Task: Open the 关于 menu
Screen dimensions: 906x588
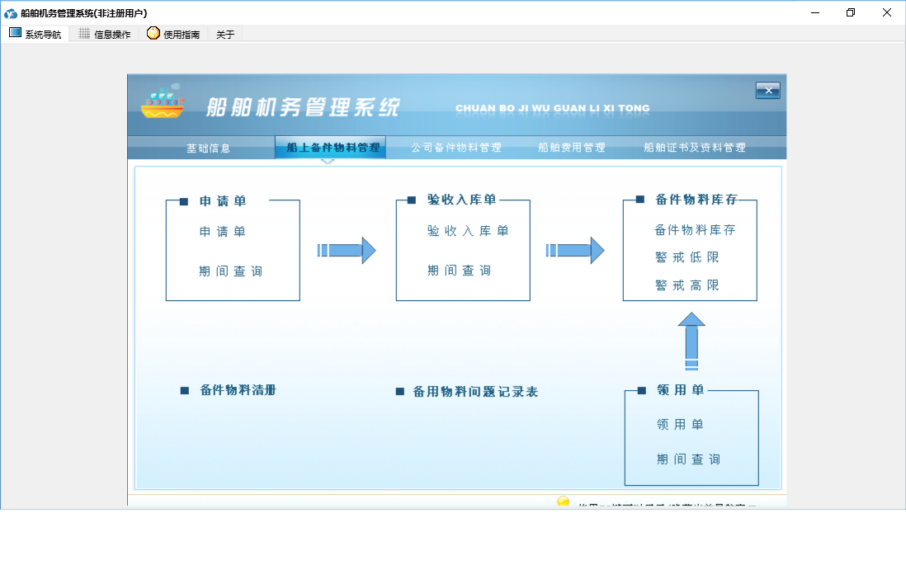Action: point(225,34)
